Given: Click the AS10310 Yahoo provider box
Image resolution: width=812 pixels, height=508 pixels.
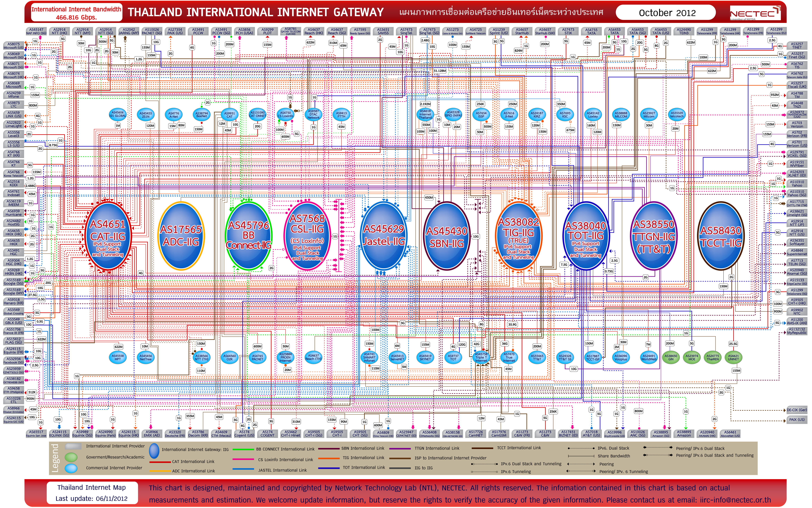Looking at the screenshot, I should (x=797, y=183).
